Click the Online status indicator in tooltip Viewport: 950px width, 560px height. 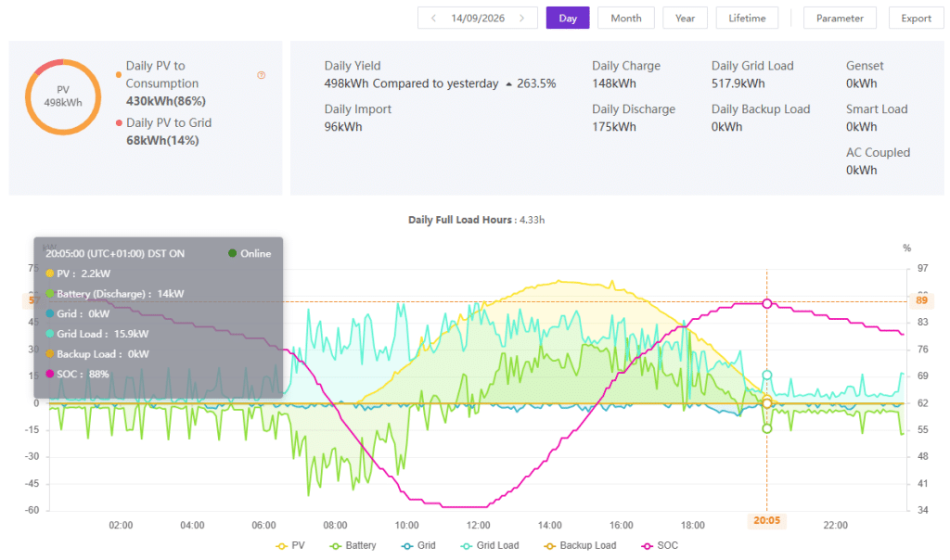(250, 254)
